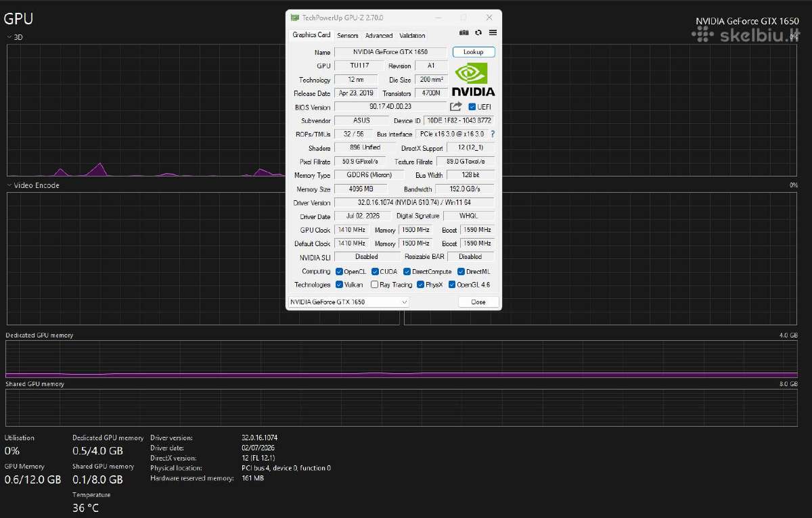
Task: Toggle the DirectCompute checkbox
Action: click(407, 272)
